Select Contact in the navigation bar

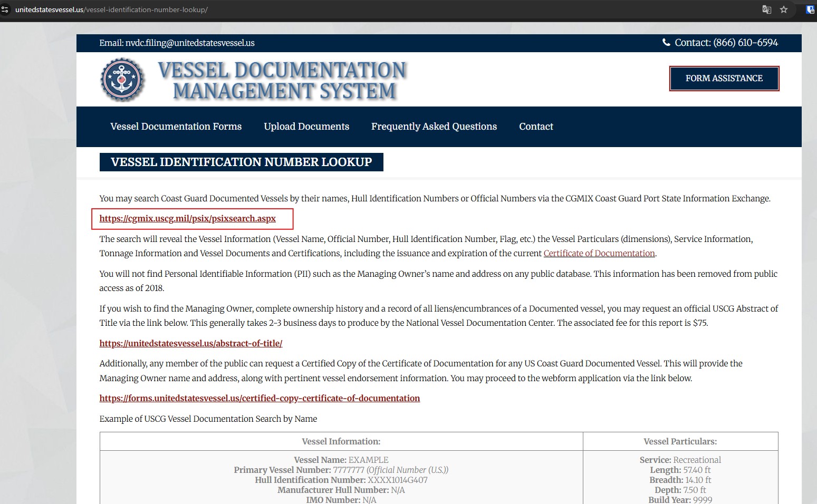pyautogui.click(x=536, y=127)
